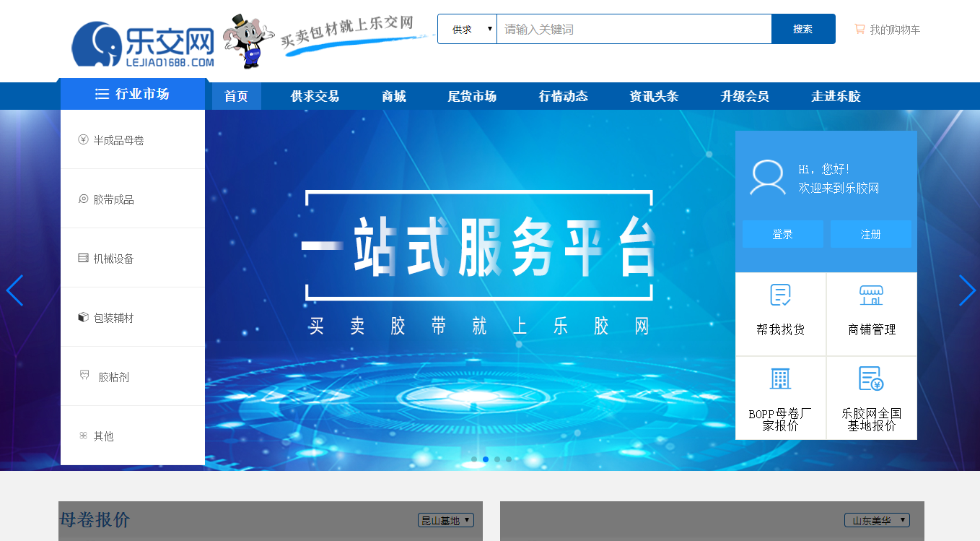
Task: Click the blue 搜索 search button
Action: click(x=803, y=29)
